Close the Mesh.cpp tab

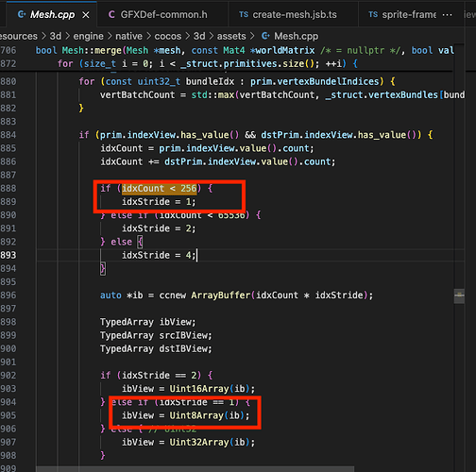(x=86, y=15)
